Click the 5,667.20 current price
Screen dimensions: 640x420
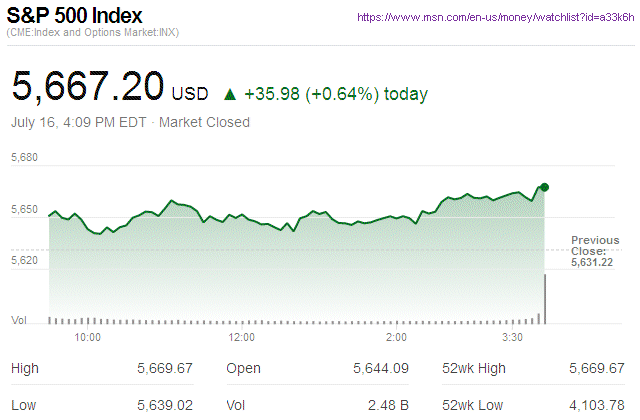[x=87, y=87]
